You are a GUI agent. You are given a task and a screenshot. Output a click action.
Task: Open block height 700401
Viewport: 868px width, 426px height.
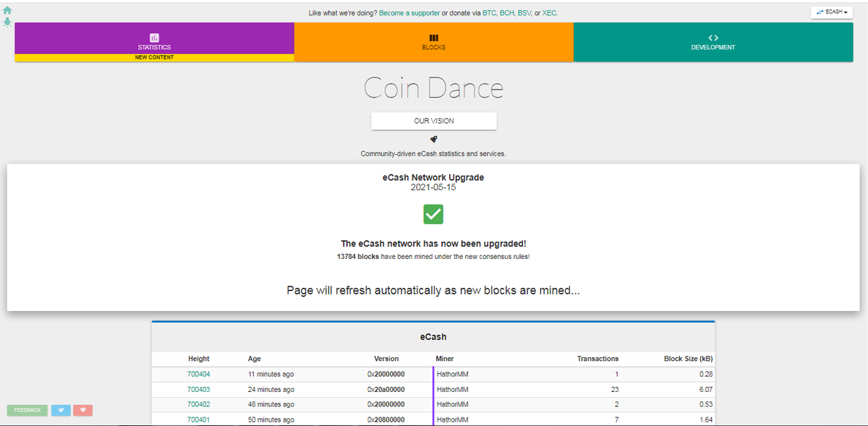pos(198,419)
